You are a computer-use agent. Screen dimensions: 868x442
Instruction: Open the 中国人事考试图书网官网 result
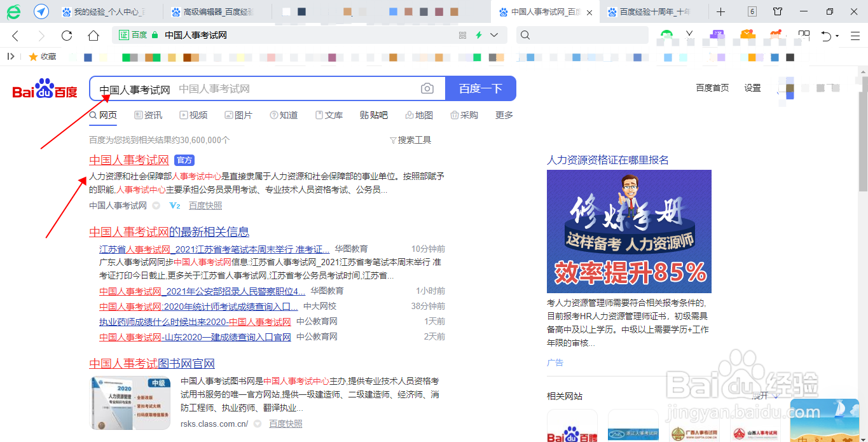(152, 364)
